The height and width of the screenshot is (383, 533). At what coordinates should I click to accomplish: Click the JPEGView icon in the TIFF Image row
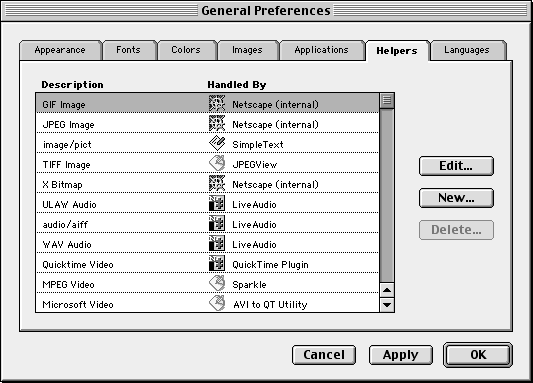pos(217,163)
